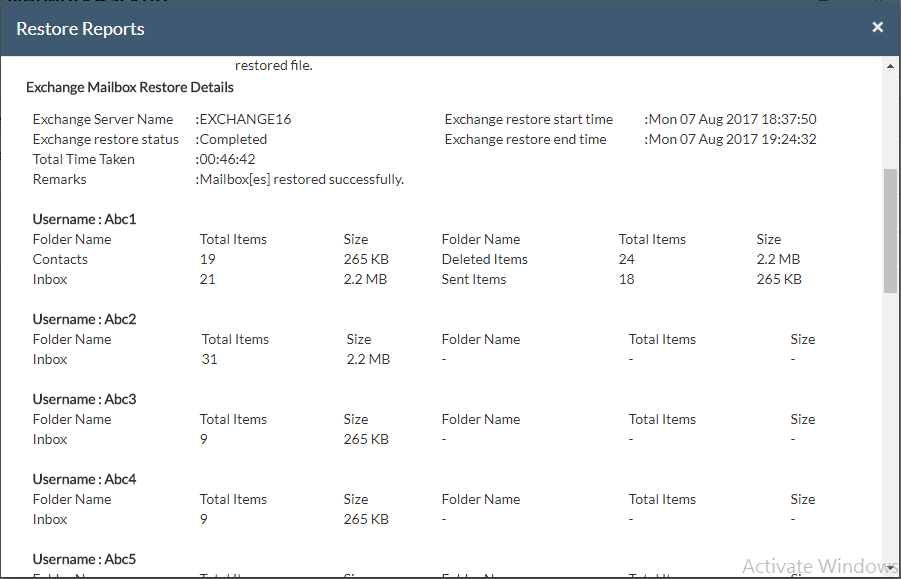Select the Username : Abc1 heading
This screenshot has width=901, height=579.
84,219
